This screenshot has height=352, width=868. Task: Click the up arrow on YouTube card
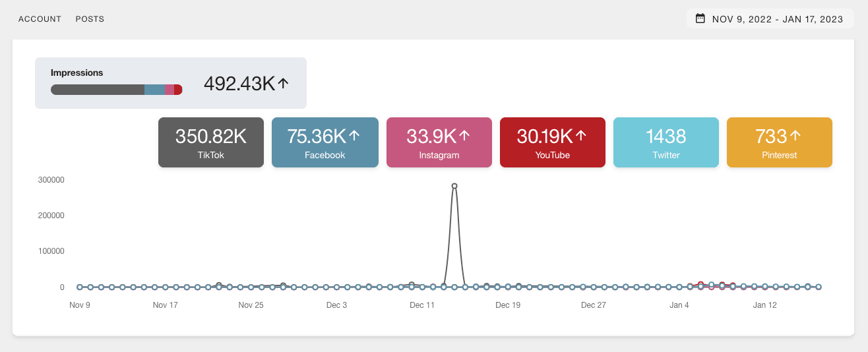tap(581, 136)
